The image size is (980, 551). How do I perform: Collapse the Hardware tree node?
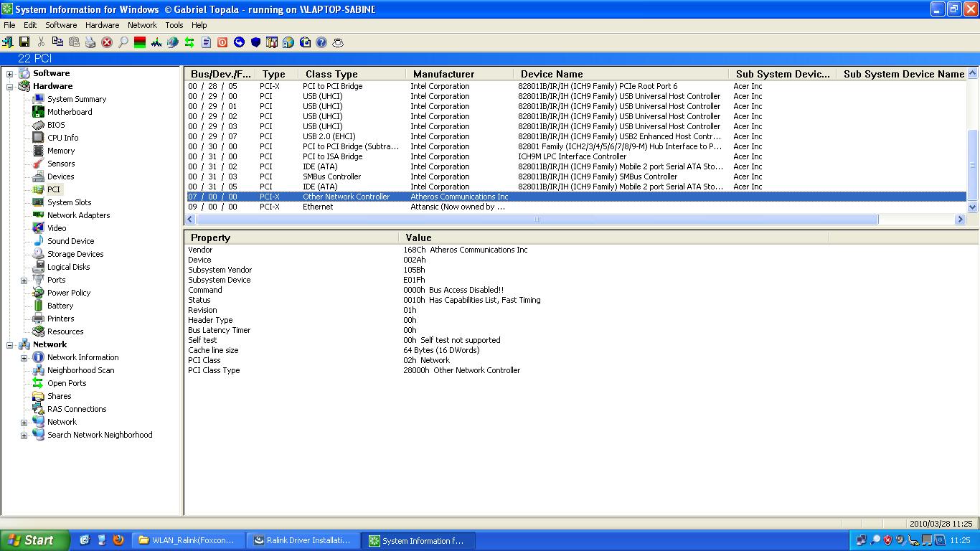point(10,87)
